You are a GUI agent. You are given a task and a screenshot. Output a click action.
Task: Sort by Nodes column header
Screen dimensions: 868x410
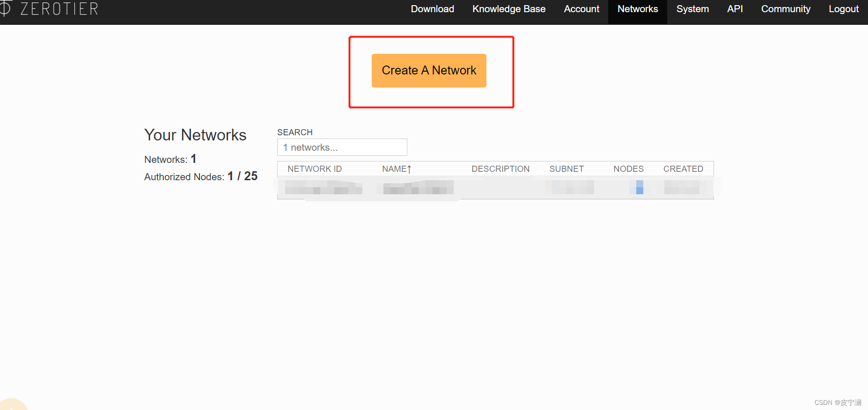[x=628, y=169]
